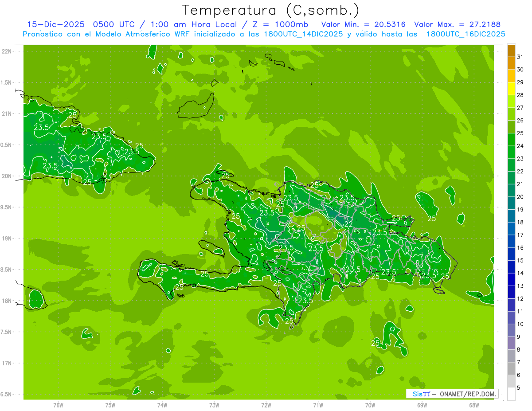Image resolution: width=532 pixels, height=411 pixels.
Task: Click the '18N' latitude axis label
Action: [7, 301]
